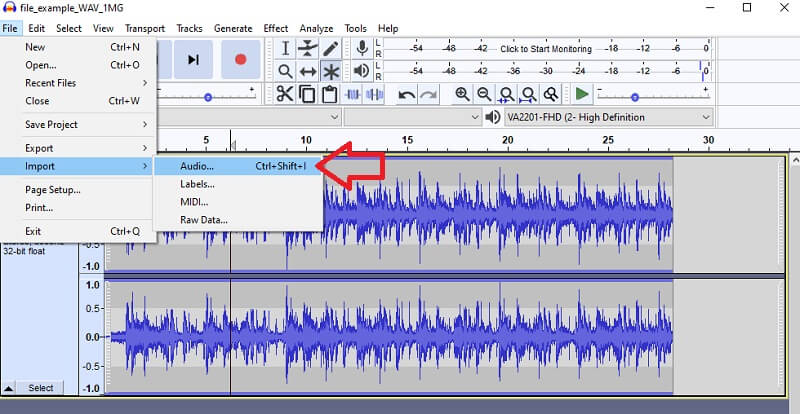The width and height of the screenshot is (800, 414).
Task: Open the Effect menu
Action: click(x=275, y=28)
